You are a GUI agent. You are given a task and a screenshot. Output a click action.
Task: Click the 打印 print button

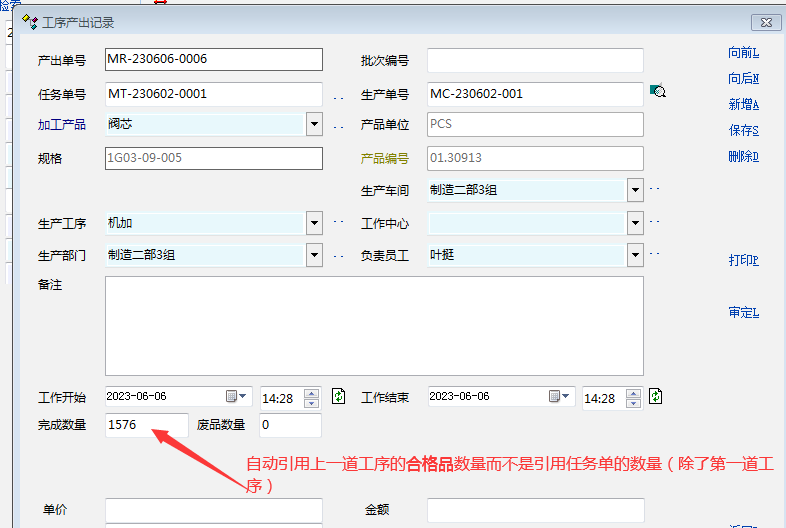point(743,260)
